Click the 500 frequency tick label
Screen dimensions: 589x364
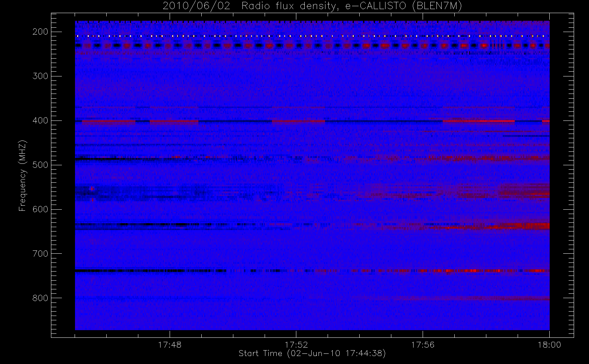[40, 165]
